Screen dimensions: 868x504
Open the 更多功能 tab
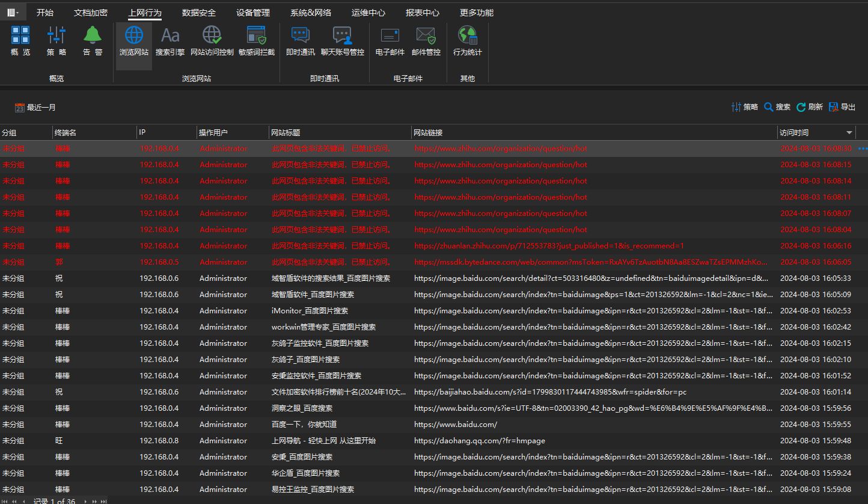pos(477,13)
